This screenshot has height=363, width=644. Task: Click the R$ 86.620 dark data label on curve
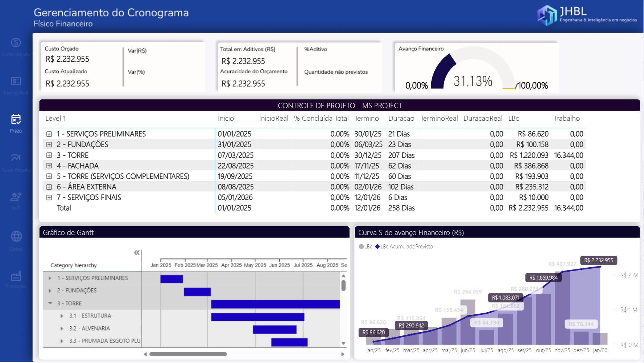[373, 332]
